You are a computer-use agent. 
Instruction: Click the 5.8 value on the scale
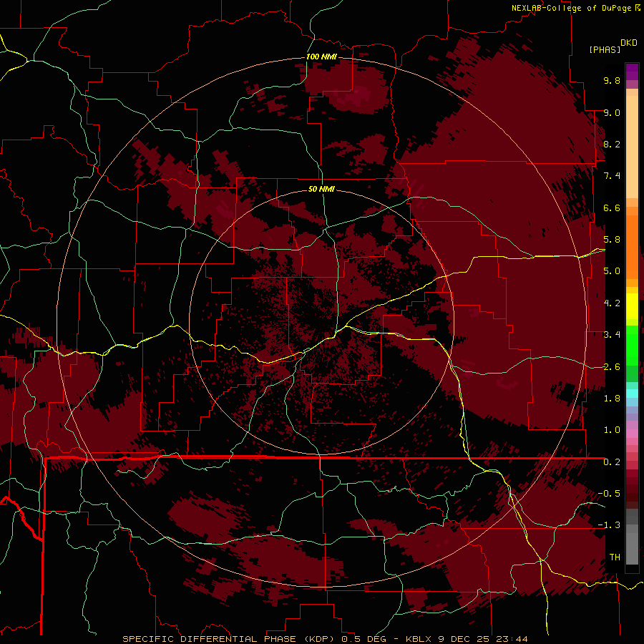click(612, 240)
